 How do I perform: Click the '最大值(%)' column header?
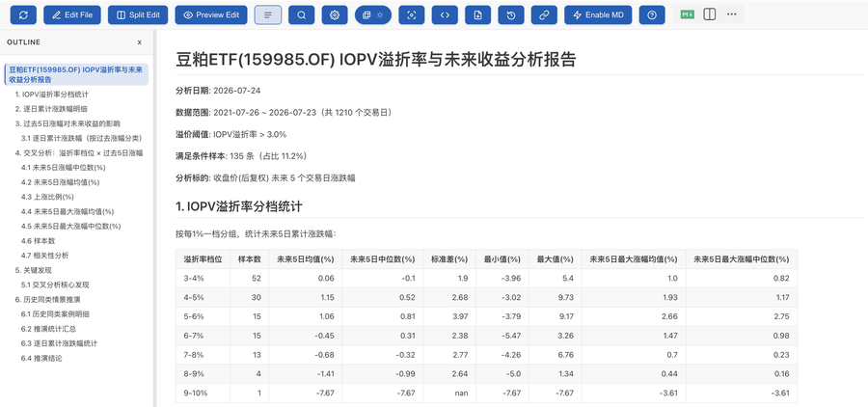pyautogui.click(x=555, y=259)
